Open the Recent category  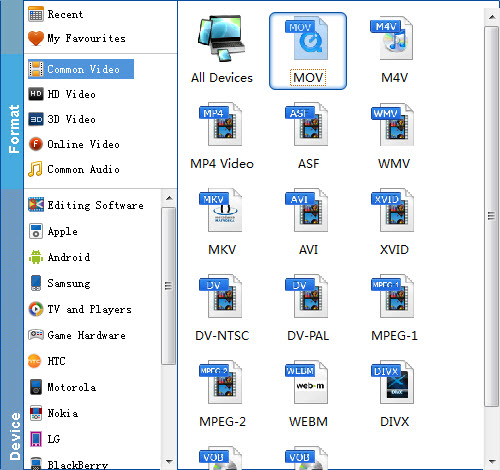coord(56,14)
